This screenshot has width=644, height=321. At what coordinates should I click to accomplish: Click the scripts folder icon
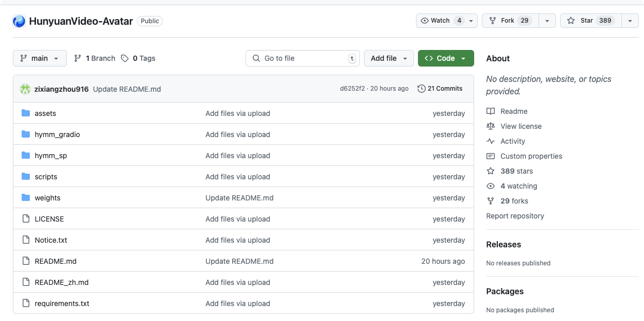(26, 177)
